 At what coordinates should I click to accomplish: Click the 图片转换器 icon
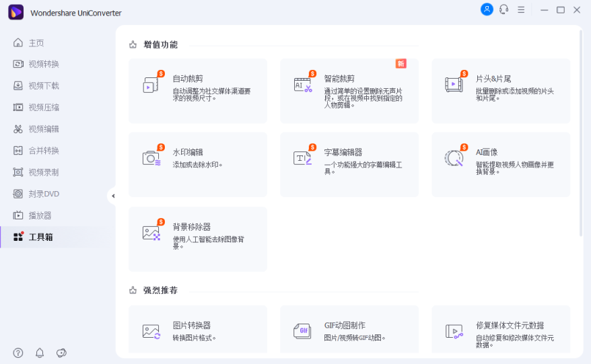click(x=151, y=332)
